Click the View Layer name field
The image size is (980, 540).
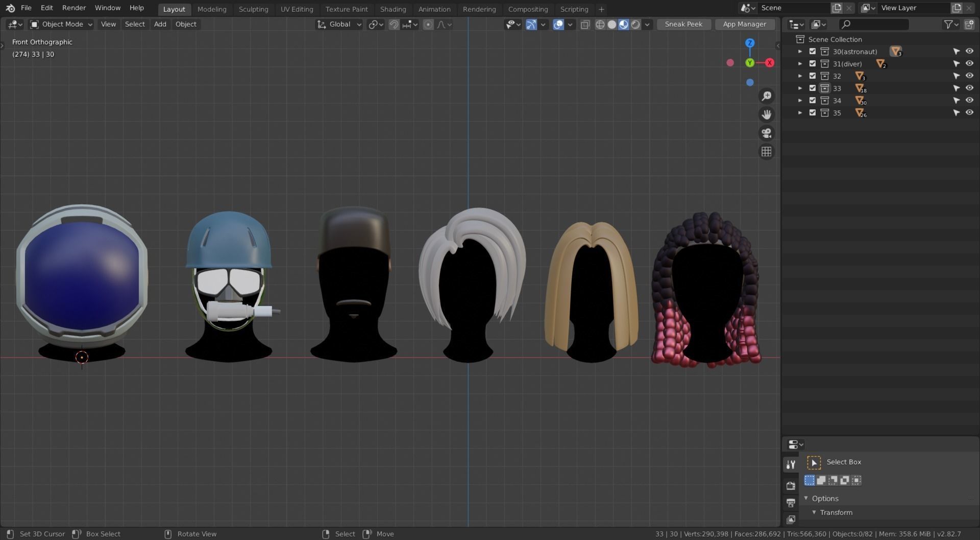[914, 8]
